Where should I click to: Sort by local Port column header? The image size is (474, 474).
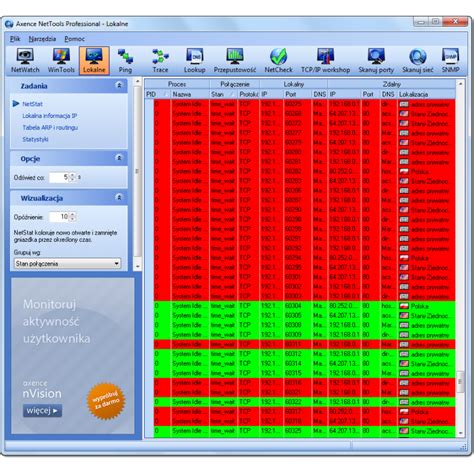point(297,94)
